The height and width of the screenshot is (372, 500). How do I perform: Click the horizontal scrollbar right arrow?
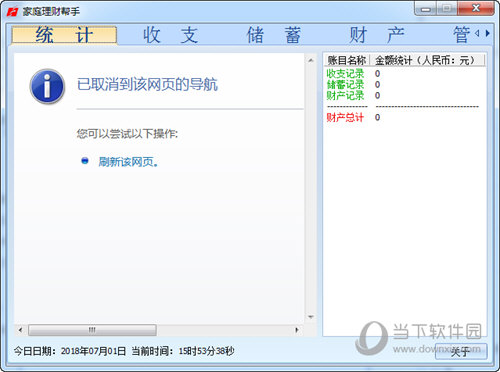[x=297, y=330]
